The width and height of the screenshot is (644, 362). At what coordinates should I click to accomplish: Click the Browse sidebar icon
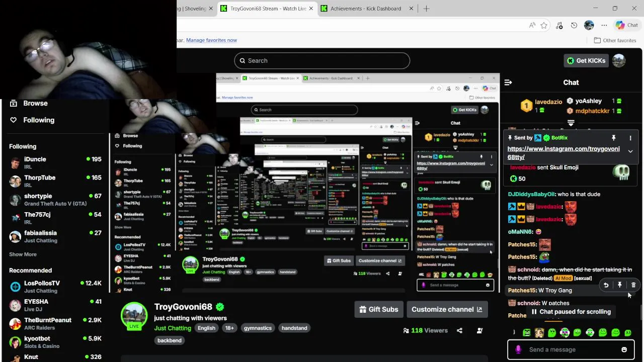pos(14,103)
